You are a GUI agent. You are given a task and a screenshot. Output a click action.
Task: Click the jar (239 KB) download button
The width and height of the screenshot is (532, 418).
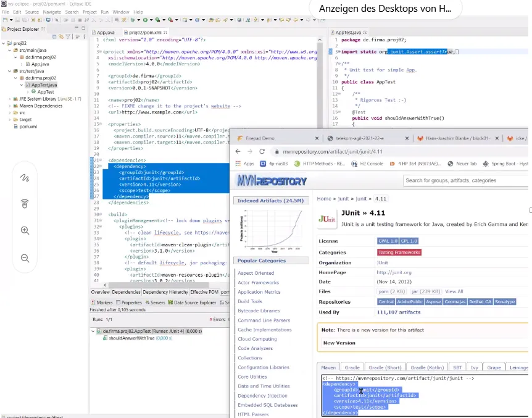point(425,291)
